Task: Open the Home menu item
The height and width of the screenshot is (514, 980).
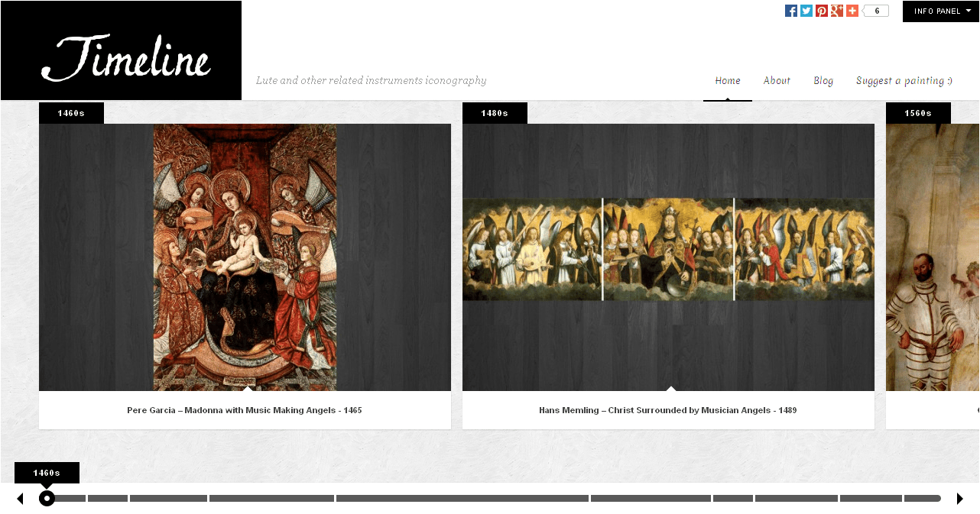Action: 728,80
